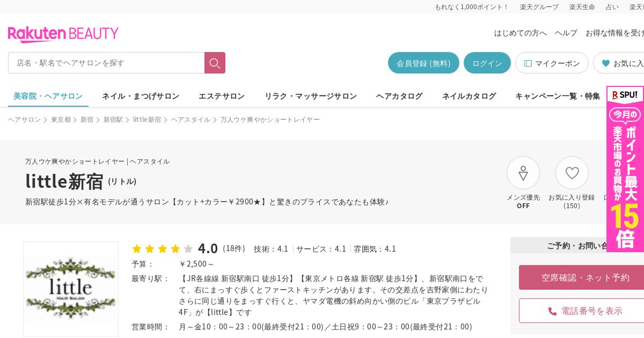Screen dimensions: 644x338
Task: Click the 雰囲気：4.1 score
Action: [x=375, y=249]
